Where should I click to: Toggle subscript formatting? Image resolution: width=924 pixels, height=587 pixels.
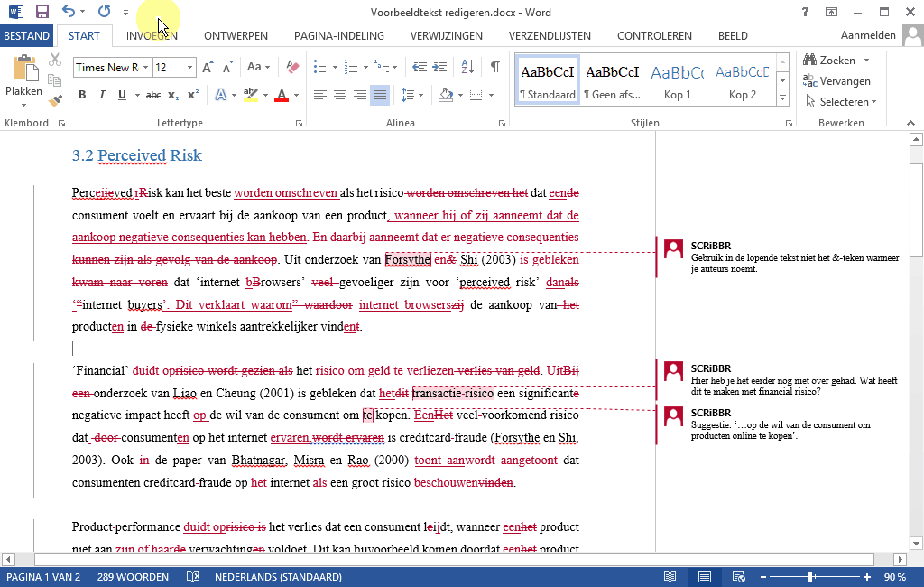(173, 95)
